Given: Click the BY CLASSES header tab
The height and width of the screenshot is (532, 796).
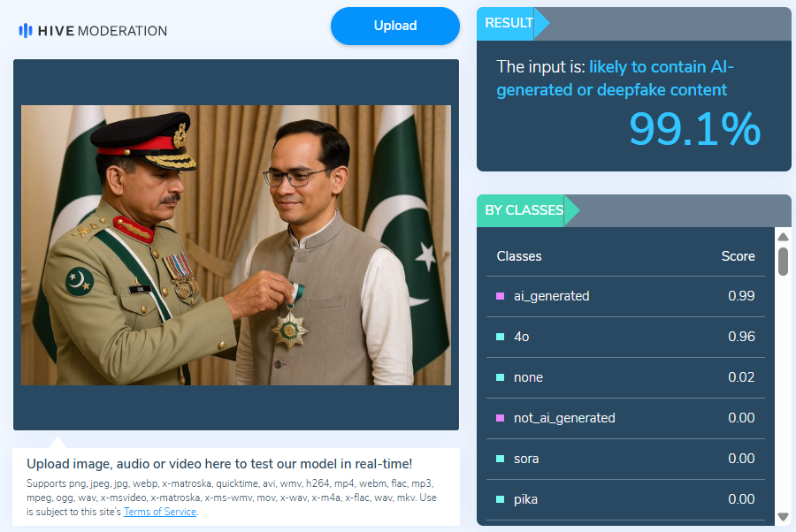Looking at the screenshot, I should pyautogui.click(x=524, y=210).
